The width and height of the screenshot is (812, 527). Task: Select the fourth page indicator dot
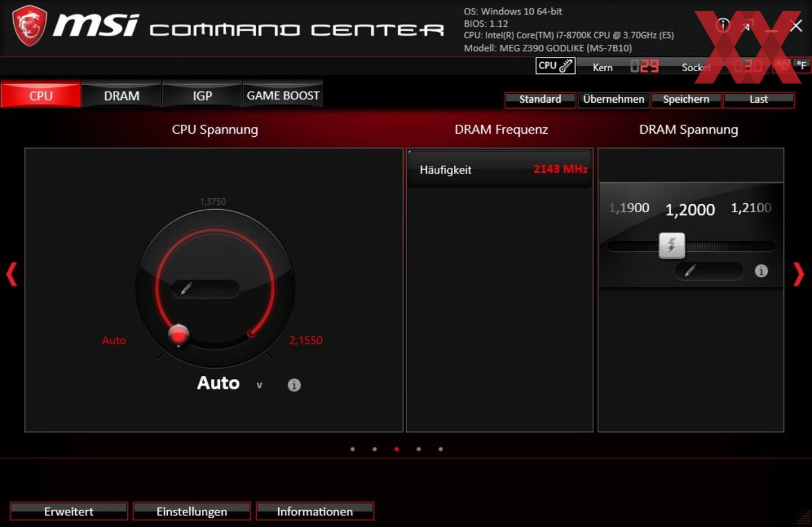coord(419,449)
